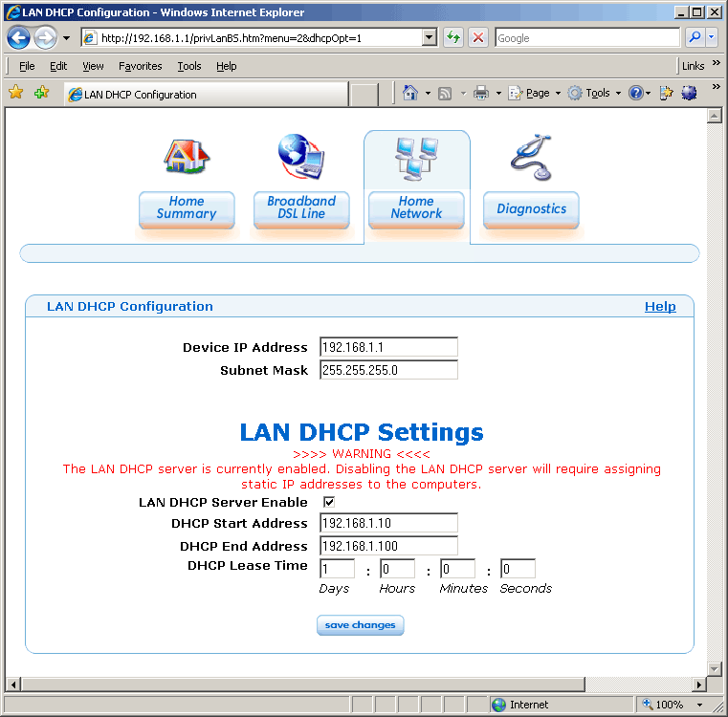Click the Stop loading red X icon
Screen dimensions: 728x717
click(478, 38)
